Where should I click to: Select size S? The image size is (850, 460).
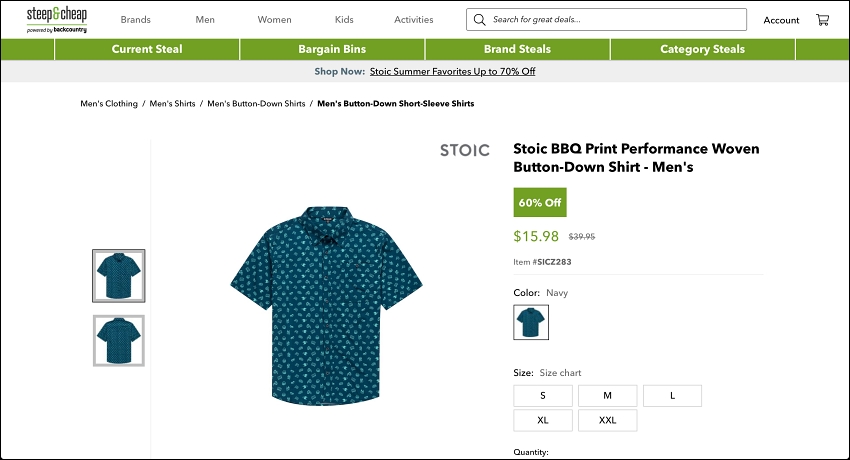point(543,396)
